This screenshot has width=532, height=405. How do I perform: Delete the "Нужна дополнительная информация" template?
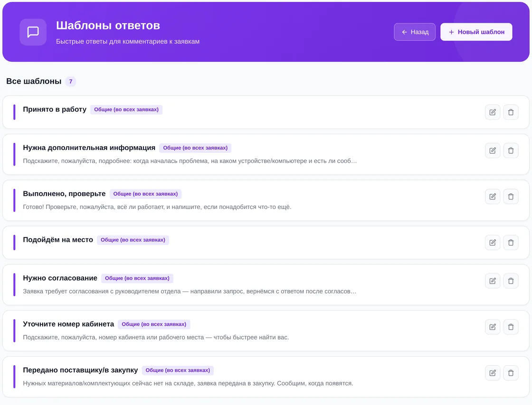[511, 151]
